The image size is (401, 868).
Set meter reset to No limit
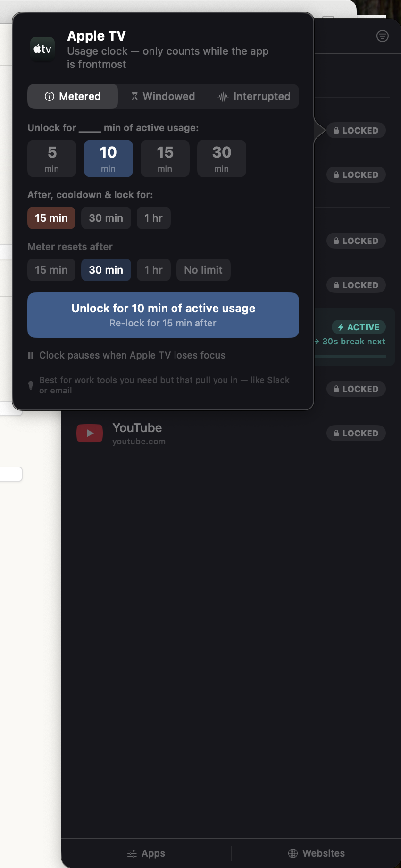pyautogui.click(x=203, y=270)
